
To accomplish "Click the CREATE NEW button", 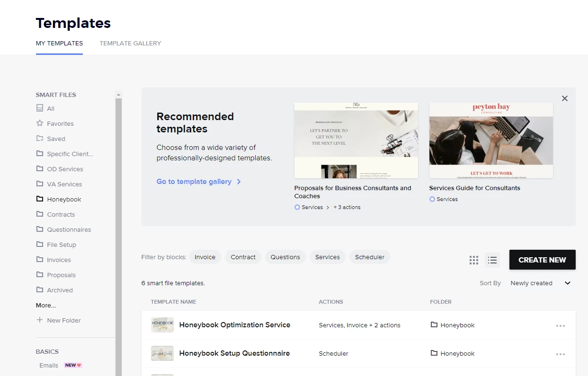I will (542, 260).
